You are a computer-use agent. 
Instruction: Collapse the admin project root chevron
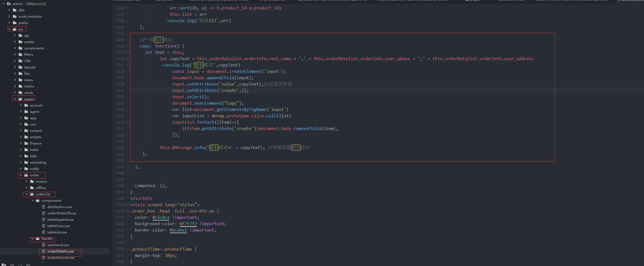[x=4, y=4]
